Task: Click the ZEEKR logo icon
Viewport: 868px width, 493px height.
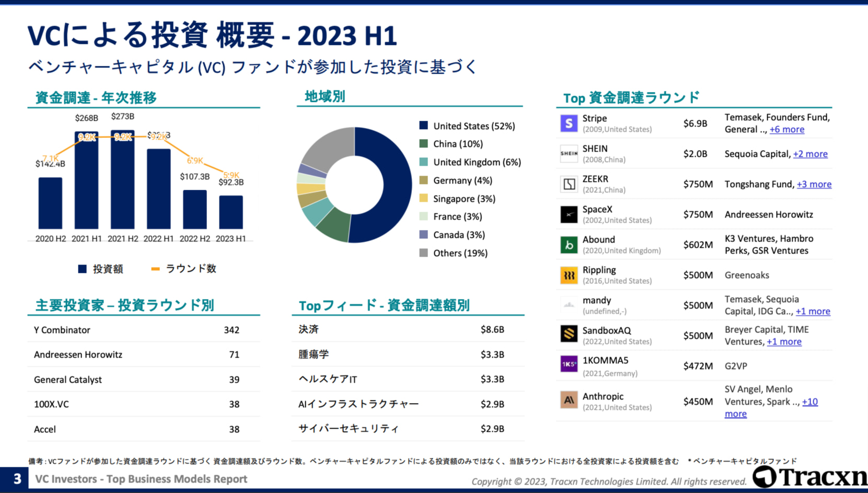Action: pos(569,184)
